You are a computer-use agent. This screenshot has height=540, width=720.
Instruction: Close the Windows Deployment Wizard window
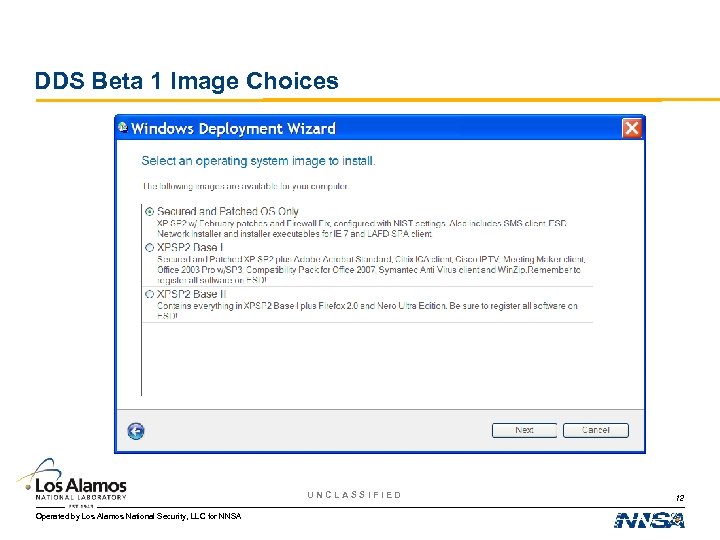point(631,128)
